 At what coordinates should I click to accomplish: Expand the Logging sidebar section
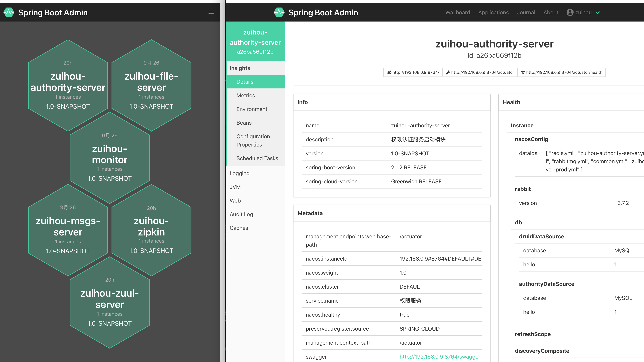tap(240, 173)
